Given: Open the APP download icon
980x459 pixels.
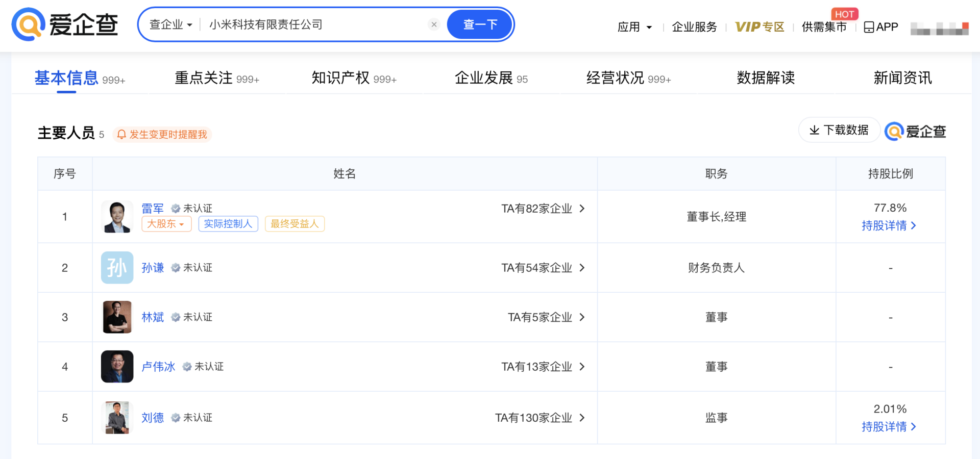Looking at the screenshot, I should point(869,27).
